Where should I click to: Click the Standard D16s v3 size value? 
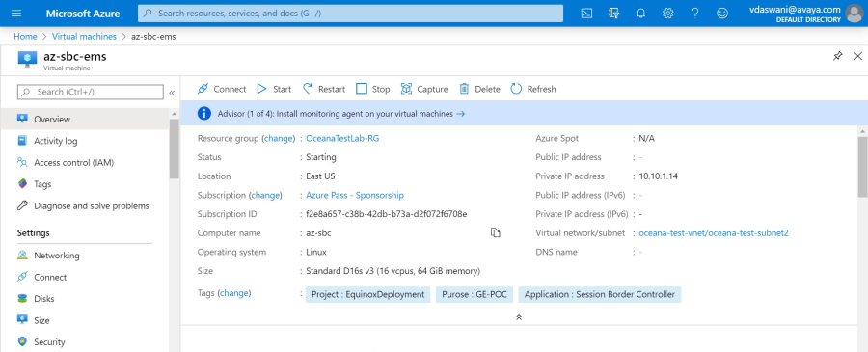click(x=393, y=271)
